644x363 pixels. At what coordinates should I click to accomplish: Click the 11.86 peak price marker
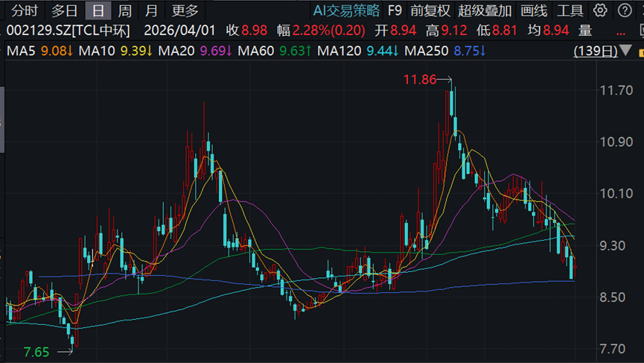click(420, 79)
